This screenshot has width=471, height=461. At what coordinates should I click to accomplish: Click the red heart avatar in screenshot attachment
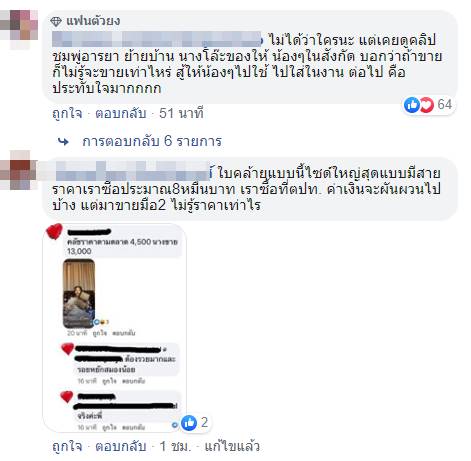pos(54,232)
